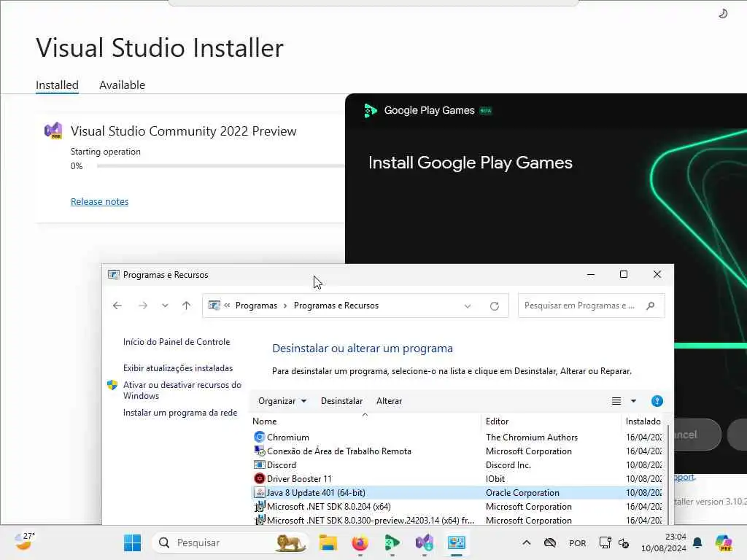Click the taskbar Pesquisar search box

click(x=230, y=542)
